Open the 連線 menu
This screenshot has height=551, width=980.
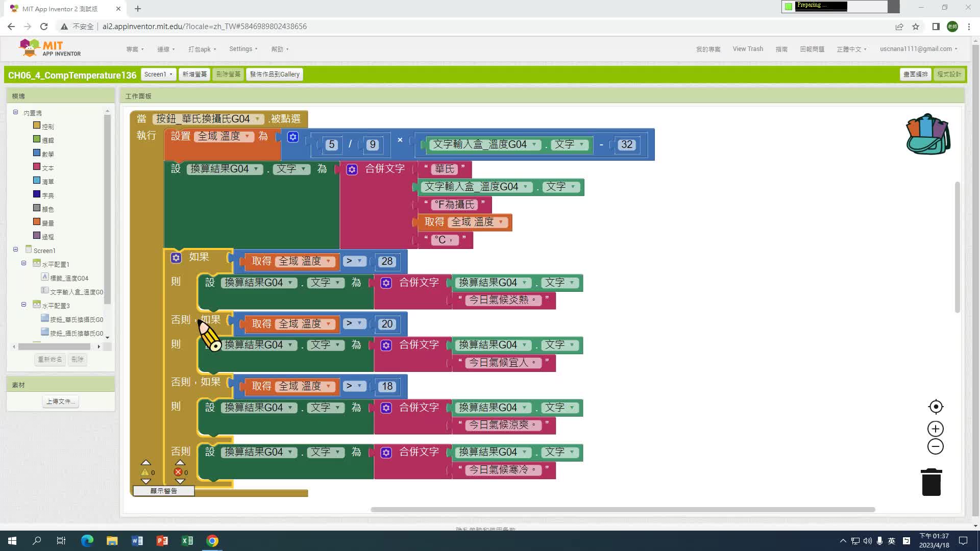coord(166,49)
